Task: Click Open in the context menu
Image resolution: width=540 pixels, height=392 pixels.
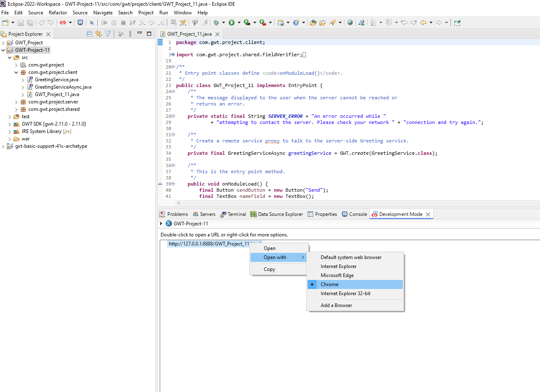Action: click(x=278, y=248)
